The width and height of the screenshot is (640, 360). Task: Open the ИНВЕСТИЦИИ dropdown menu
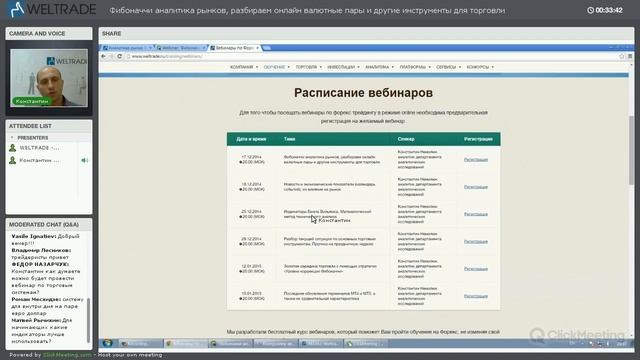pos(343,67)
